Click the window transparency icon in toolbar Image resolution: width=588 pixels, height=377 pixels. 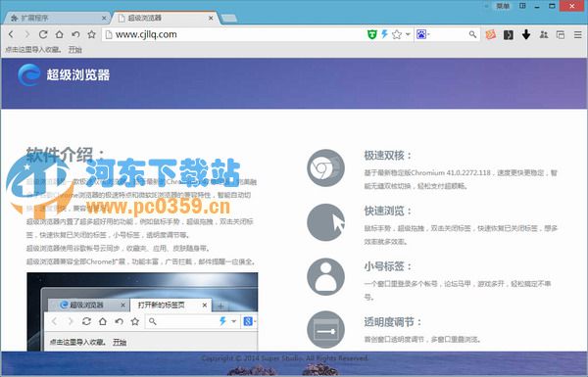point(561,35)
